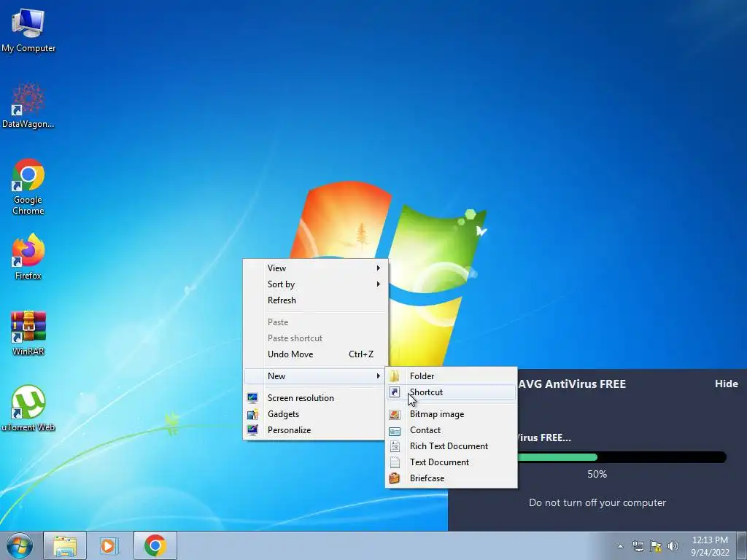747x560 pixels.
Task: Create a new Text Document
Action: point(451,462)
